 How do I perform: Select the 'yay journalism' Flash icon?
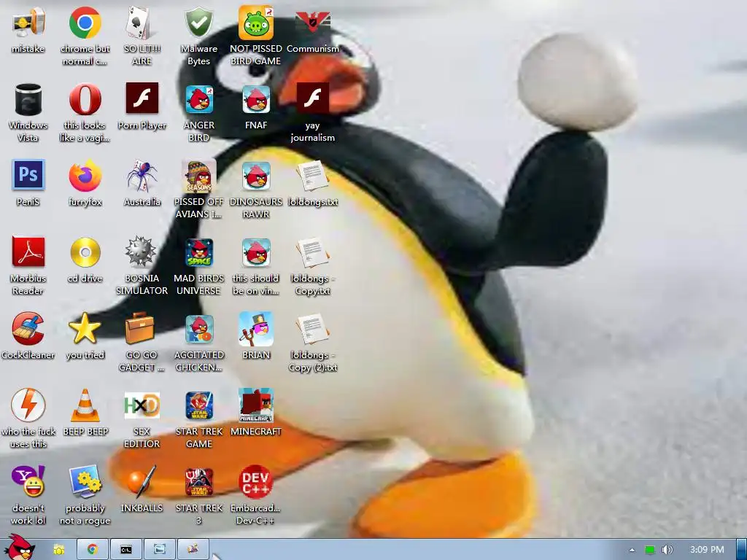[312, 98]
